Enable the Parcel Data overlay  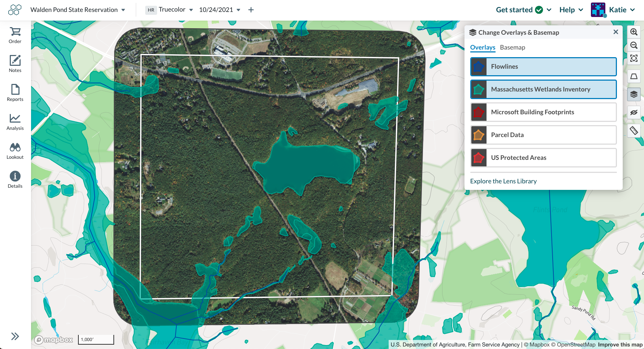tap(543, 135)
